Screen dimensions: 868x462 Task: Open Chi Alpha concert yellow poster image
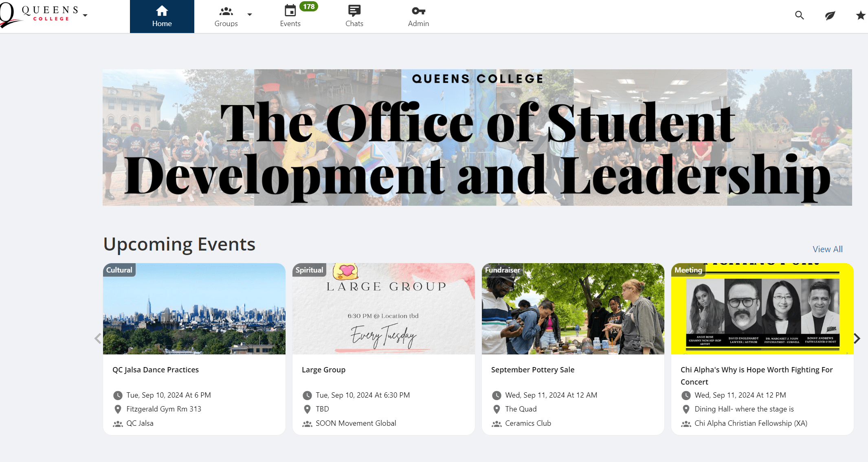tap(763, 309)
